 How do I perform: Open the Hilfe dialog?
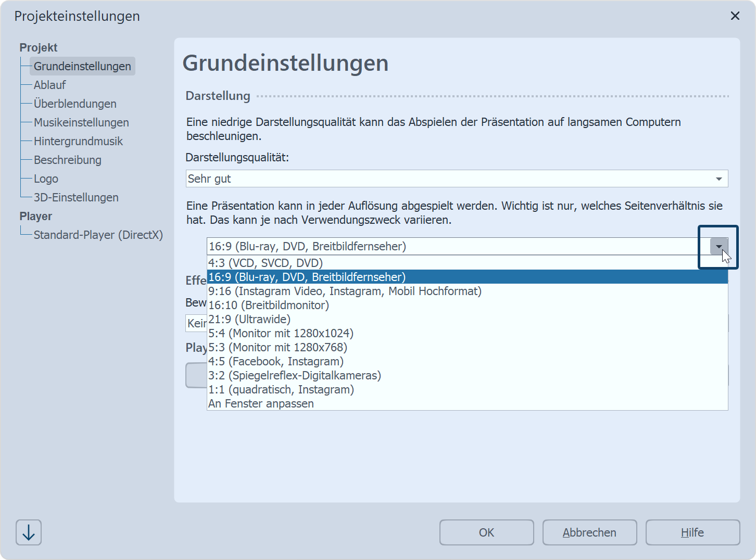(x=692, y=532)
